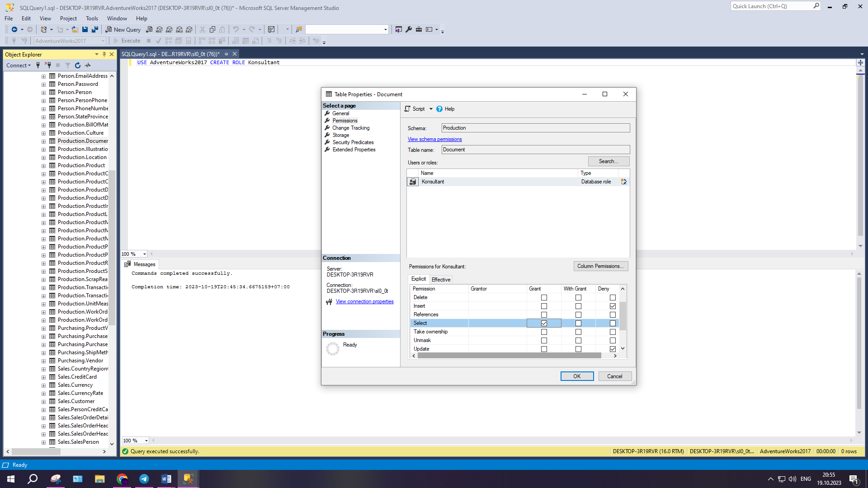Uncheck Deny for Insert permission
The width and height of the screenshot is (868, 488).
[613, 306]
